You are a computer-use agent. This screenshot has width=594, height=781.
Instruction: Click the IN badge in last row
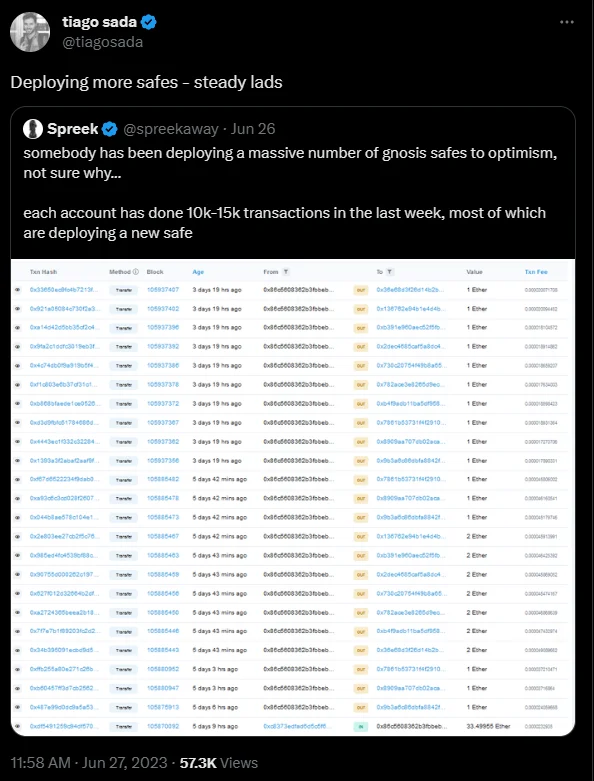click(x=360, y=727)
